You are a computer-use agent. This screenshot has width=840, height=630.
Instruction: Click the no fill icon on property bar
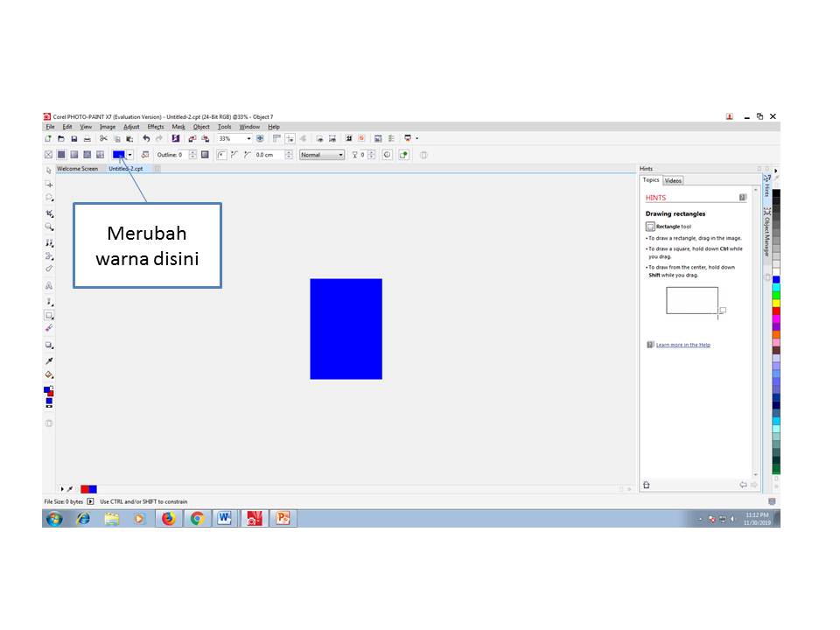(48, 155)
